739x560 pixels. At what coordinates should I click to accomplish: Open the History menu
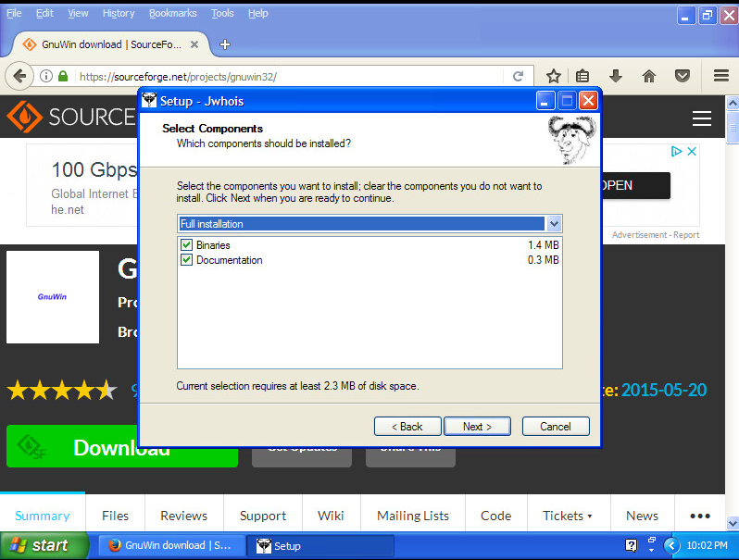[119, 13]
